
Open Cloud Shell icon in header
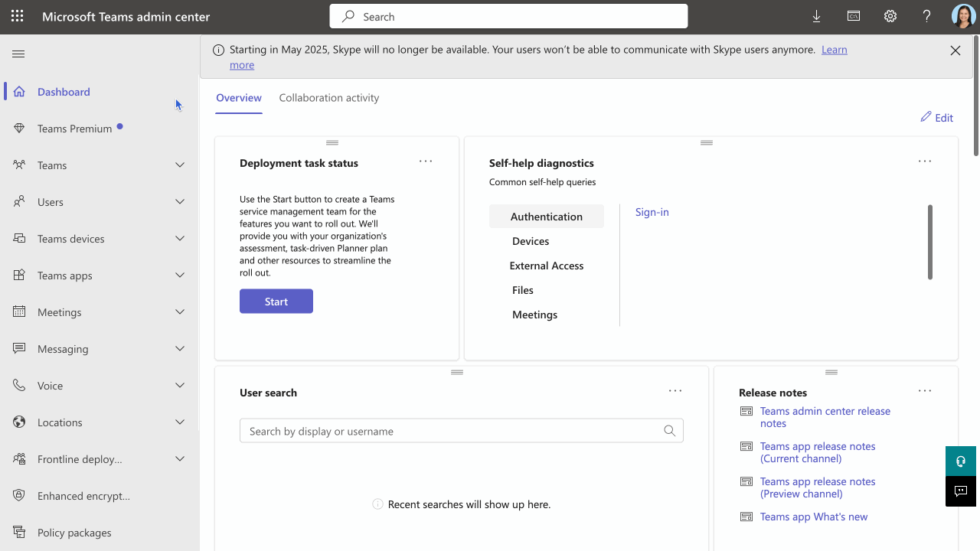pyautogui.click(x=853, y=16)
